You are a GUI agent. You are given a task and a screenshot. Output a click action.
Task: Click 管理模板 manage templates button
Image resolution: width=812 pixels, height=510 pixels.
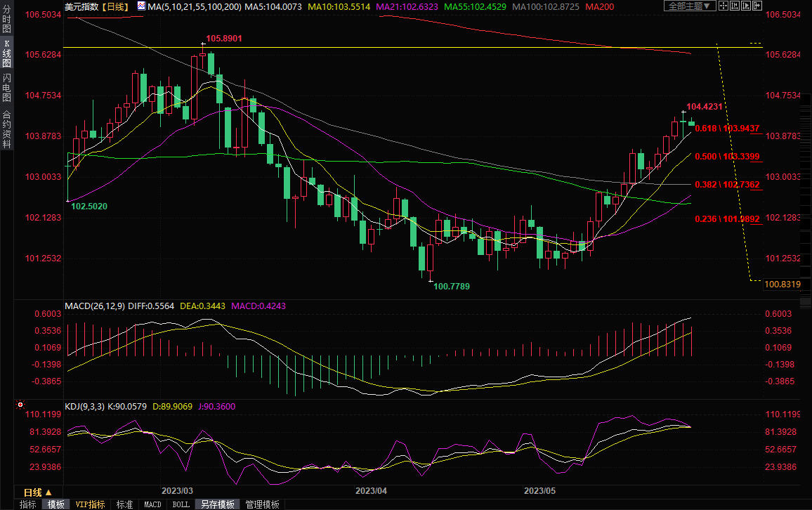tap(262, 504)
